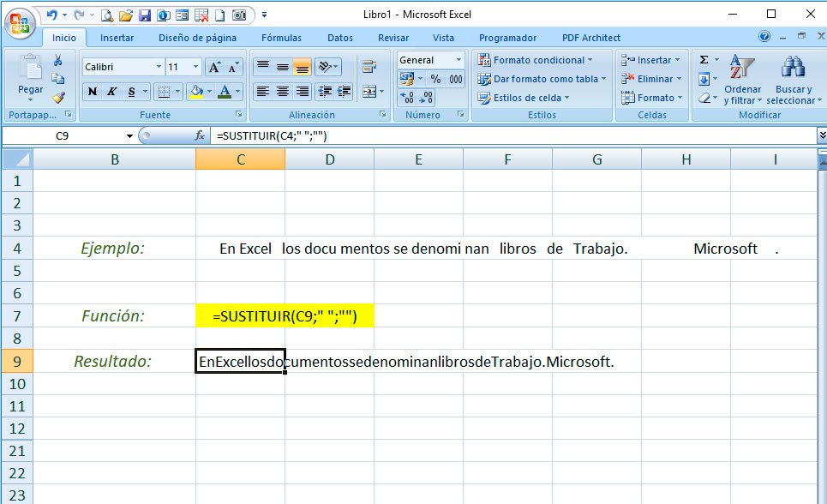The height and width of the screenshot is (504, 827).
Task: Select the yellow cell with =SUSTITUIR(C9;" ";"")
Action: click(x=285, y=316)
